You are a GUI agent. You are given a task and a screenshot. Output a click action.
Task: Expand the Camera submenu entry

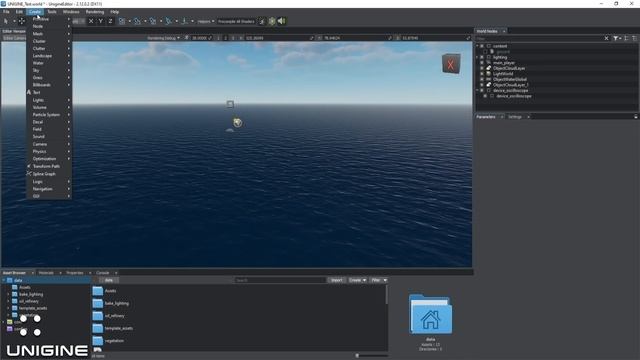49,144
